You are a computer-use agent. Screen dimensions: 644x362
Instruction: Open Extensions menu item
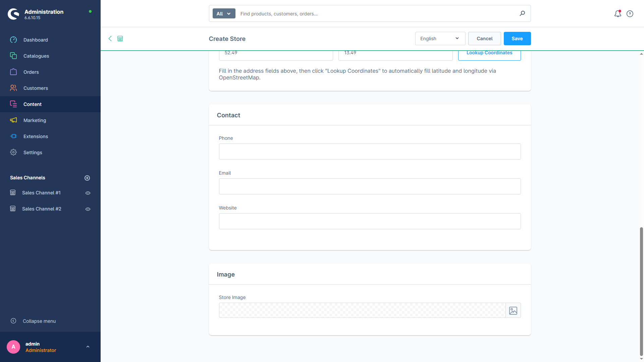click(x=50, y=136)
